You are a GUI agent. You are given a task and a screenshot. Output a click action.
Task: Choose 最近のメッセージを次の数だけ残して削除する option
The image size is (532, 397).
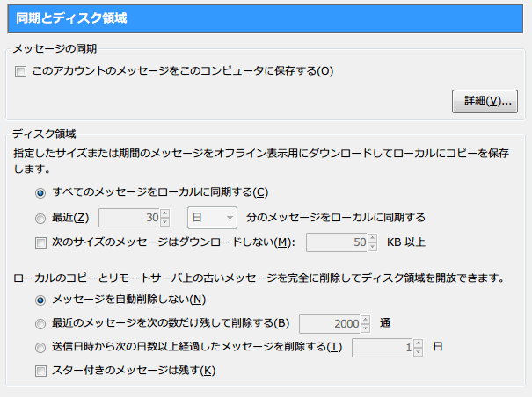pyautogui.click(x=40, y=323)
